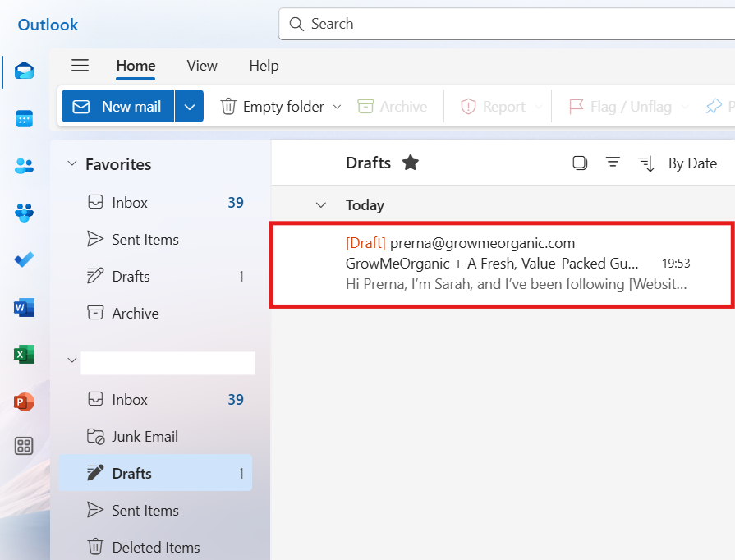Screen dimensions: 735x560
Task: Launch the Word app icon
Action: [24, 307]
